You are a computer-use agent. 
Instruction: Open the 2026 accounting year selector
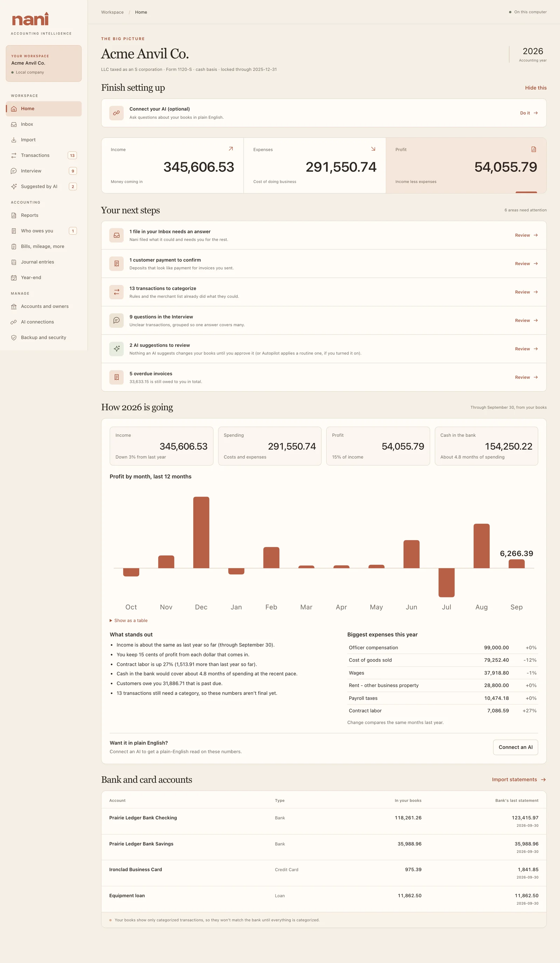point(532,55)
